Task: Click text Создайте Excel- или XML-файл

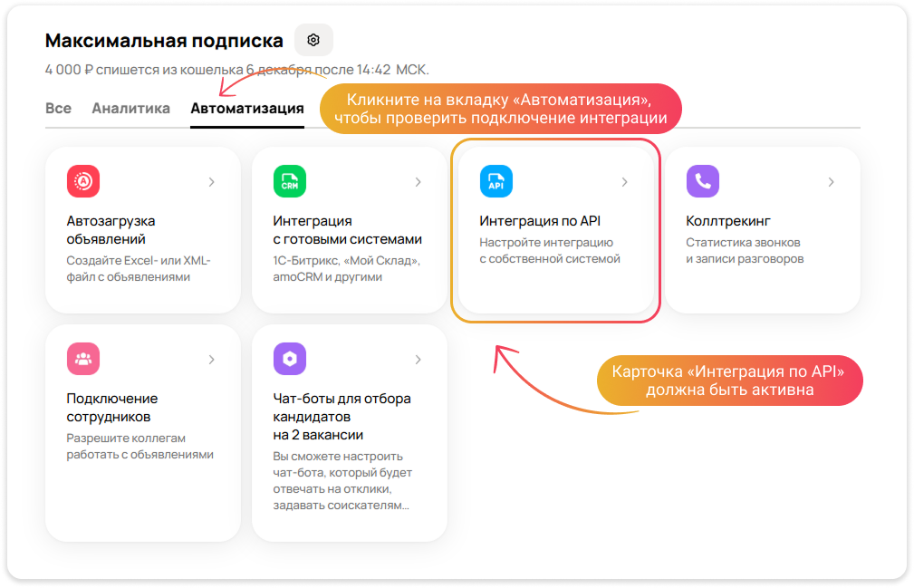Action: [139, 269]
